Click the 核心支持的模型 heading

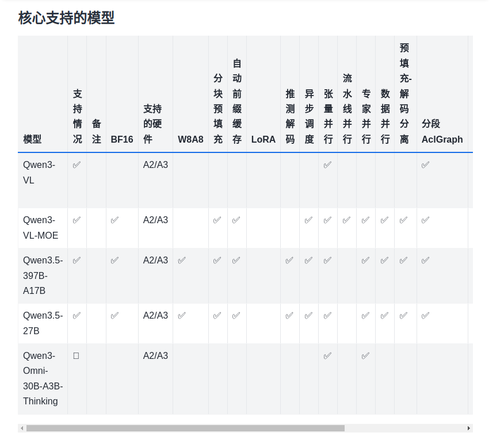(66, 18)
